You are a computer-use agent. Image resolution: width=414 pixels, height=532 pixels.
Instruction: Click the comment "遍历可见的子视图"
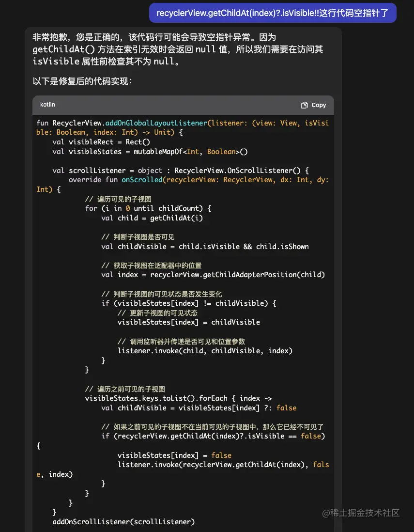(x=120, y=199)
